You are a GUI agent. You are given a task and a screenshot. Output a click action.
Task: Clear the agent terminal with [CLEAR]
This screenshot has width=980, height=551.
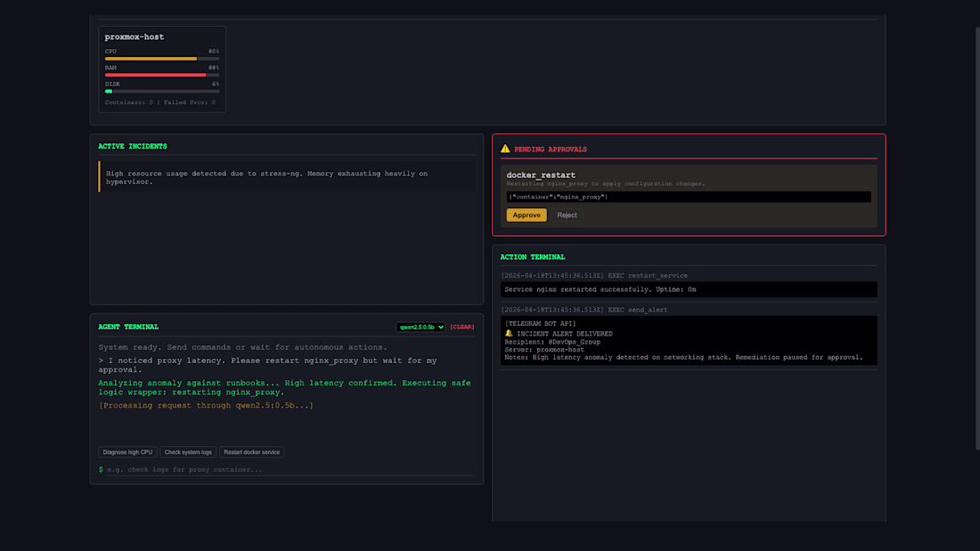tap(461, 327)
